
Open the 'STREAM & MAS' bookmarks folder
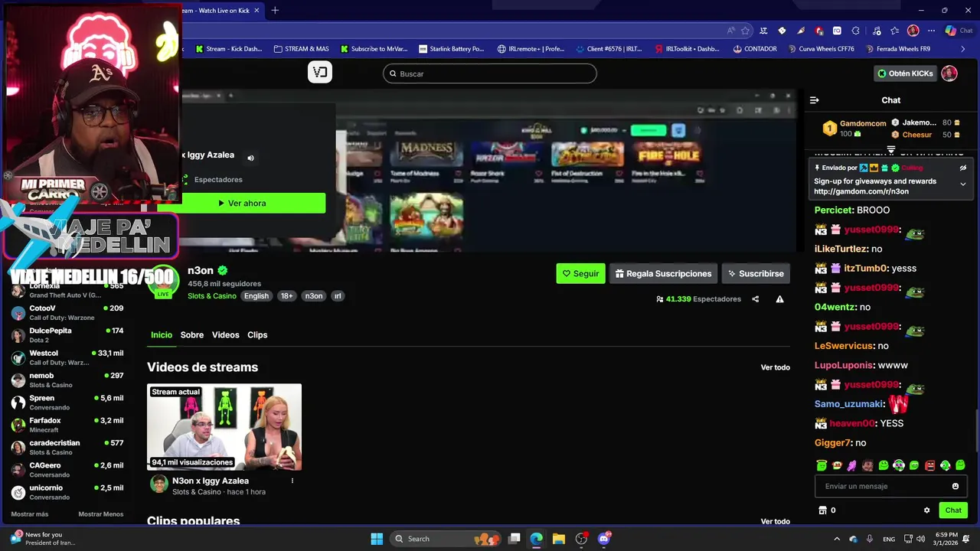tap(301, 49)
